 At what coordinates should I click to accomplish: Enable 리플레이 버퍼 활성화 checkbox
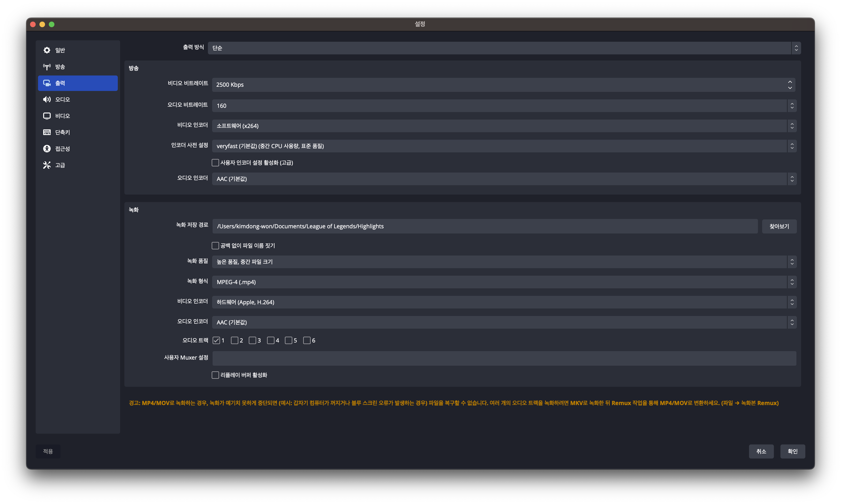click(215, 375)
